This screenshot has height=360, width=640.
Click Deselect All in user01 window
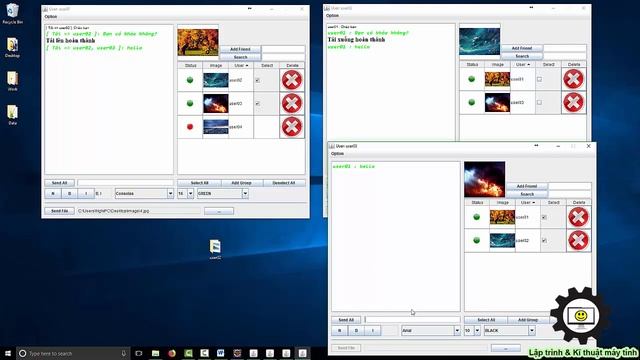click(284, 183)
